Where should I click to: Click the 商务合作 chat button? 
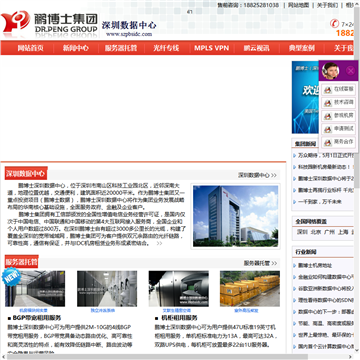[338, 142]
